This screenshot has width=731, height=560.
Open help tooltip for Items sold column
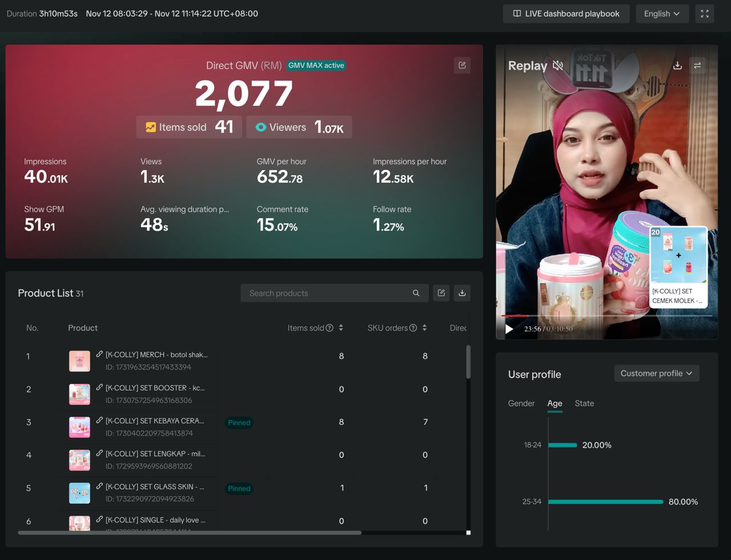[330, 328]
